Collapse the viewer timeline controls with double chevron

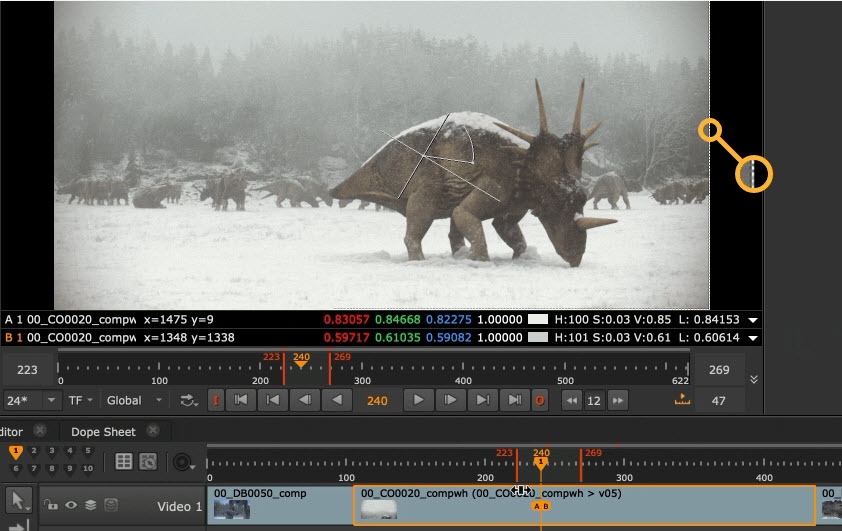754,379
